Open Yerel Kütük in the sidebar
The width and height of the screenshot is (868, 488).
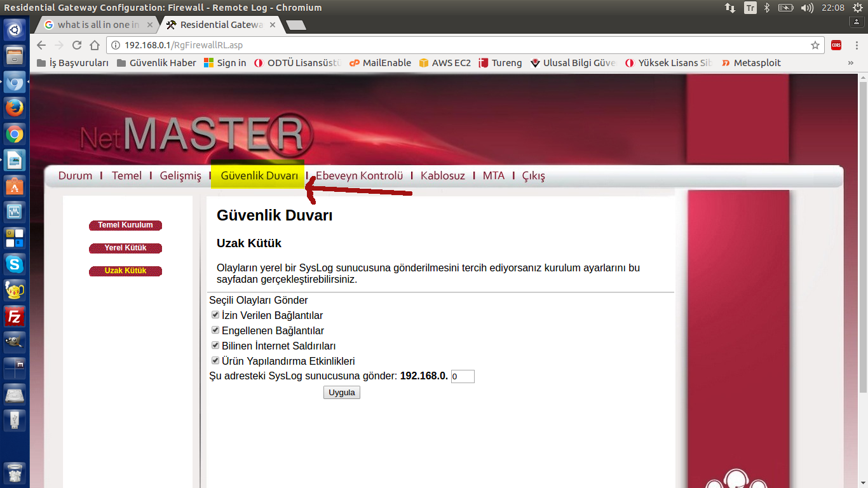point(125,248)
